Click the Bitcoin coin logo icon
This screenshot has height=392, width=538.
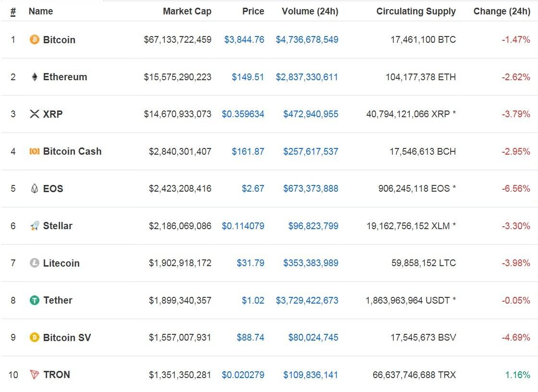pos(34,40)
